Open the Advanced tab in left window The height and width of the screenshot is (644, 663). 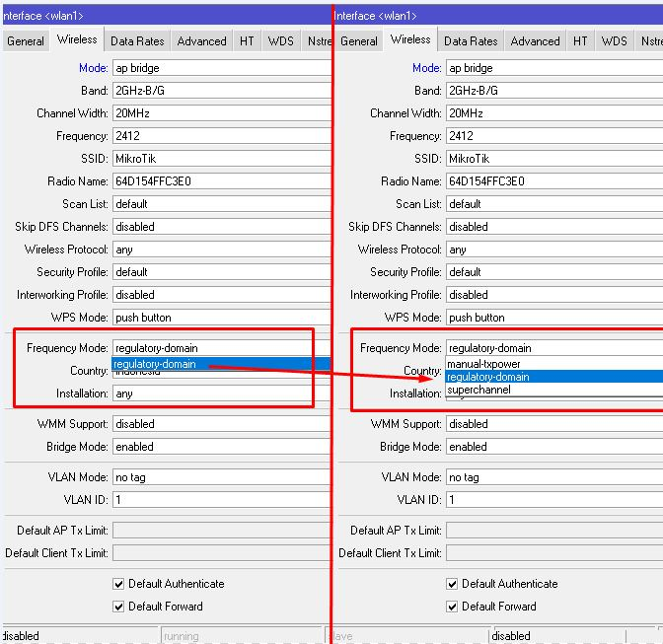click(201, 41)
